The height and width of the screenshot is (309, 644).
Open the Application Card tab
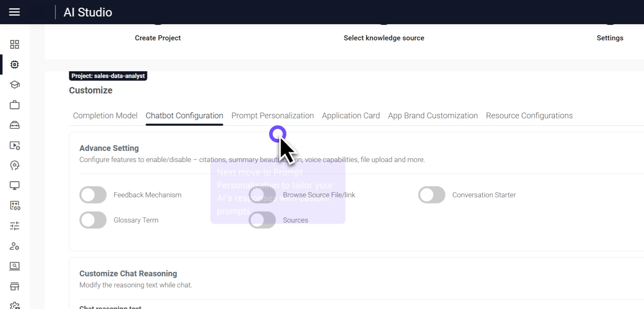point(351,116)
